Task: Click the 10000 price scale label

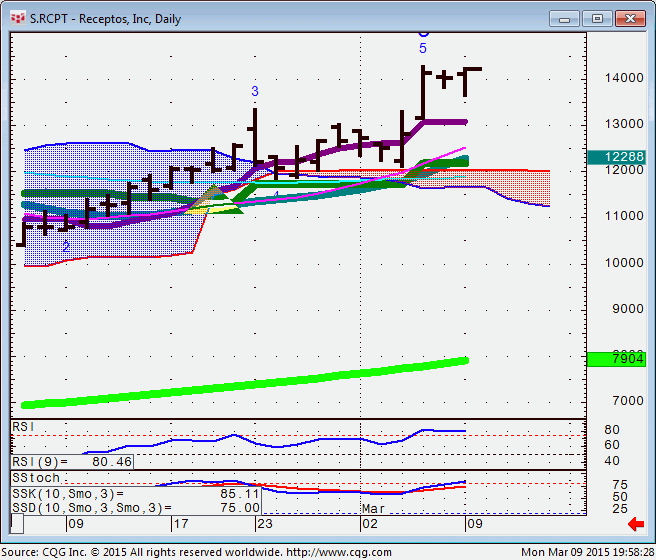Action: (x=624, y=263)
